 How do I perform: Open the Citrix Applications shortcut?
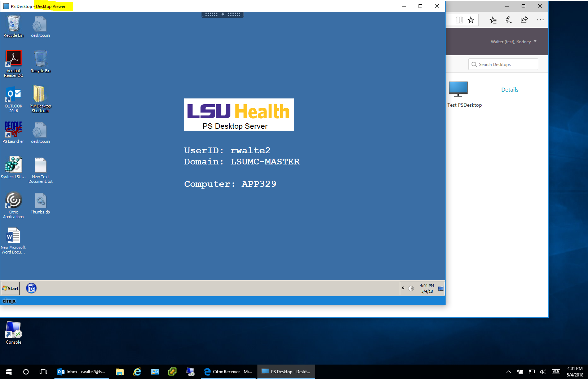(13, 200)
